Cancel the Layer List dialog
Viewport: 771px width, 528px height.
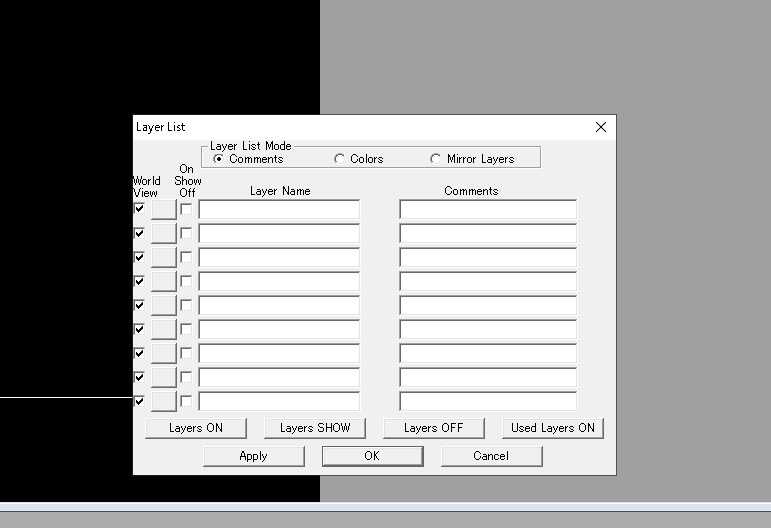point(491,456)
